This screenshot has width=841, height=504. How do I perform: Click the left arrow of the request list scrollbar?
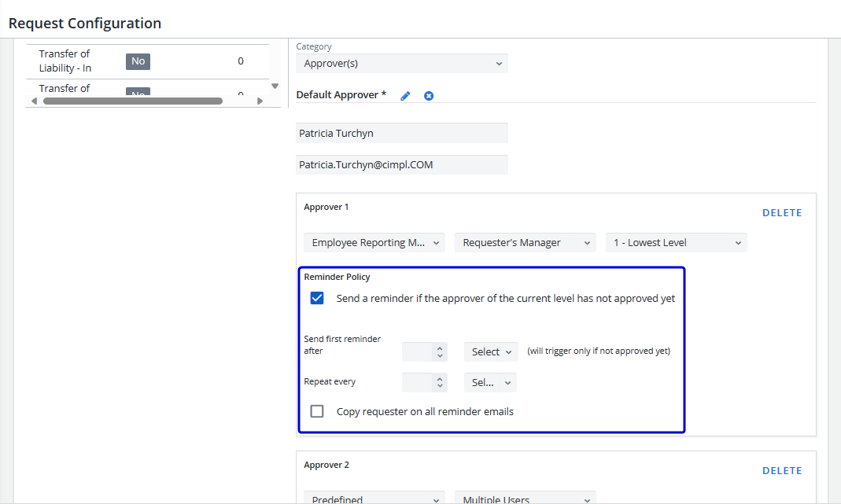pyautogui.click(x=34, y=101)
